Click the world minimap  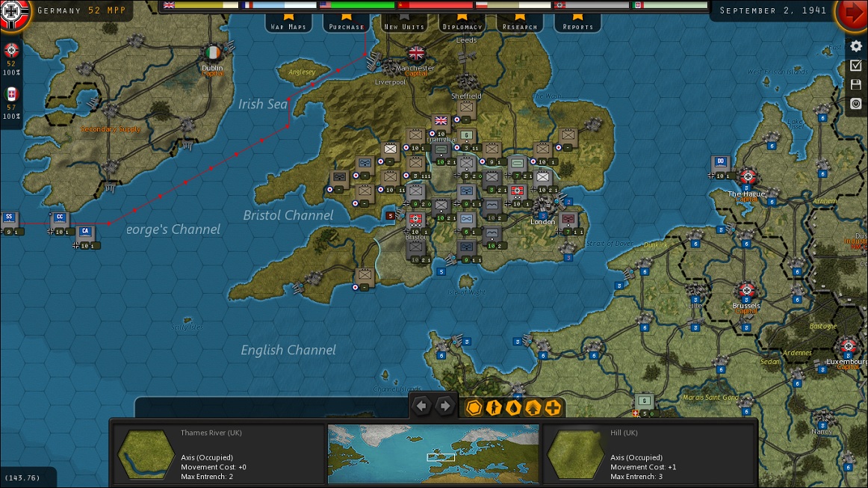433,454
